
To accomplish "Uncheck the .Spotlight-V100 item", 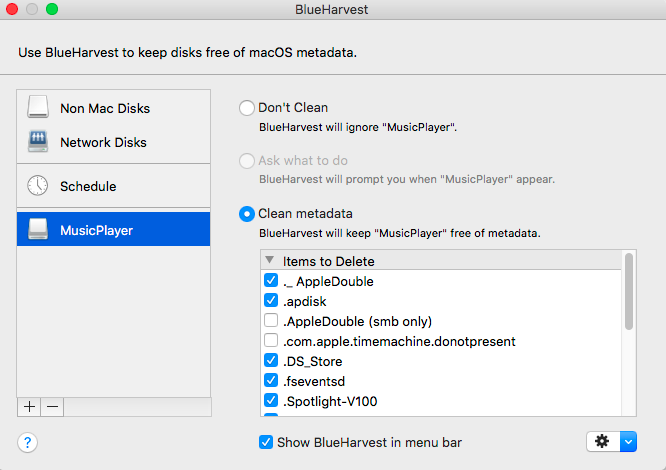I will (x=271, y=400).
